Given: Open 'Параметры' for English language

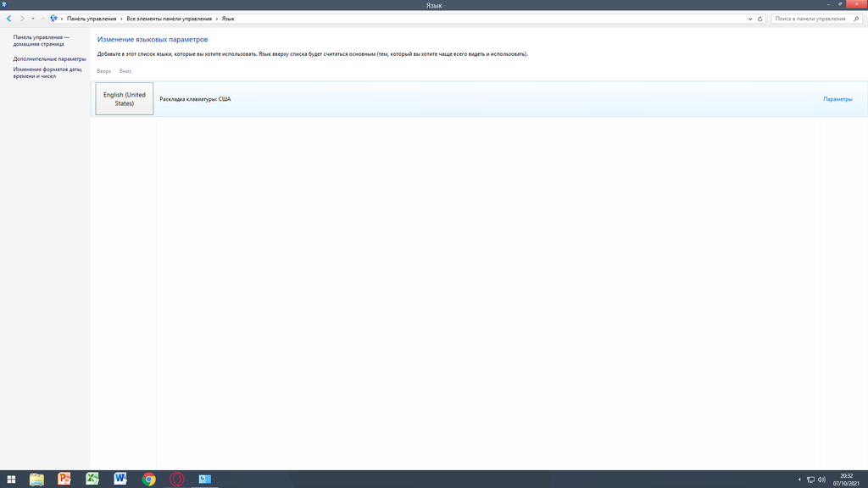Looking at the screenshot, I should [x=837, y=99].
